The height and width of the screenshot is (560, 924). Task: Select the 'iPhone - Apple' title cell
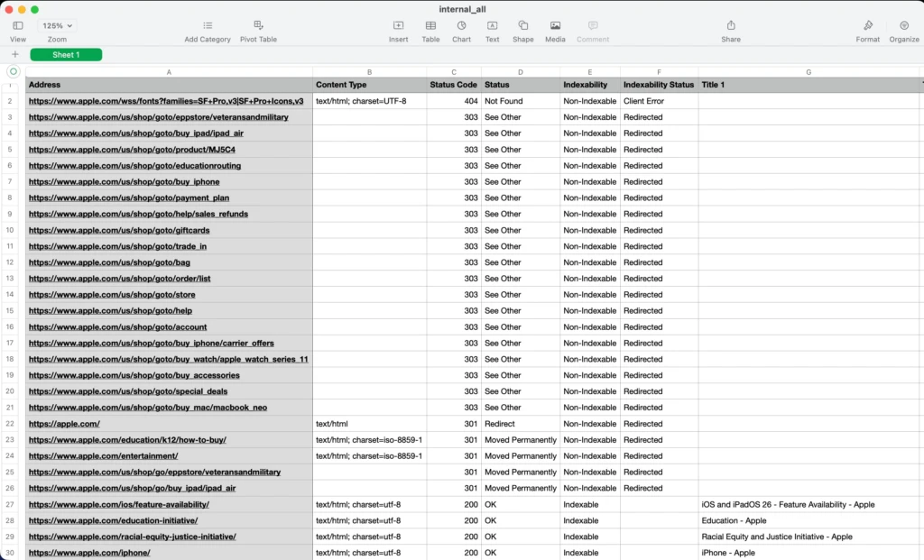(x=808, y=553)
